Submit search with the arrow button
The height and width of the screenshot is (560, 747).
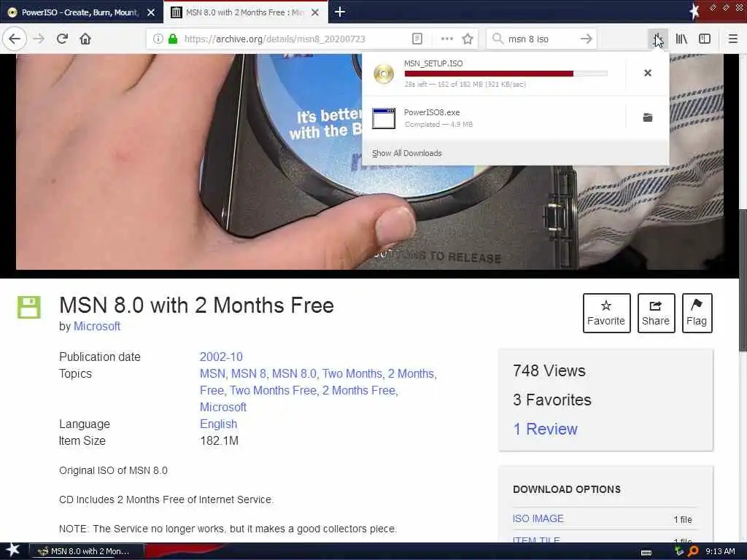pyautogui.click(x=587, y=39)
